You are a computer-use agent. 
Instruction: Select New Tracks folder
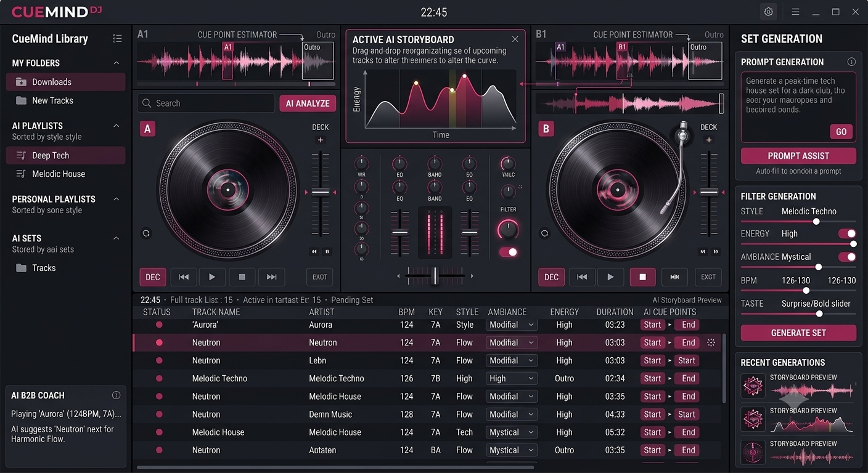tap(65, 100)
